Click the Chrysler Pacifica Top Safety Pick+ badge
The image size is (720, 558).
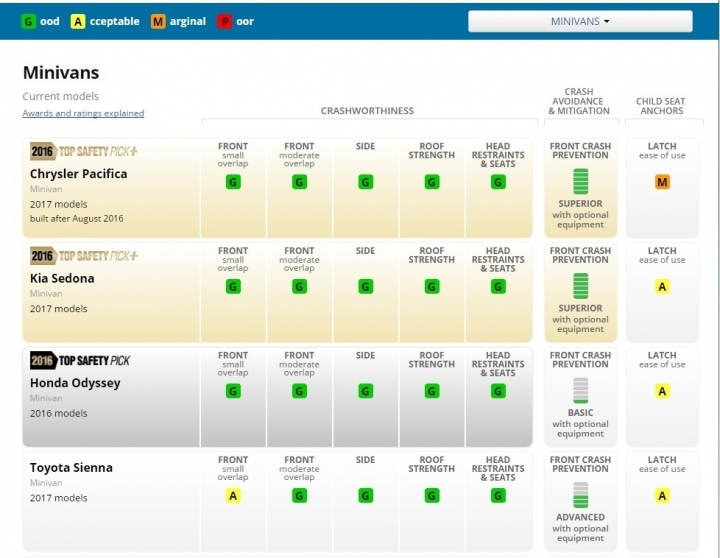[x=84, y=151]
